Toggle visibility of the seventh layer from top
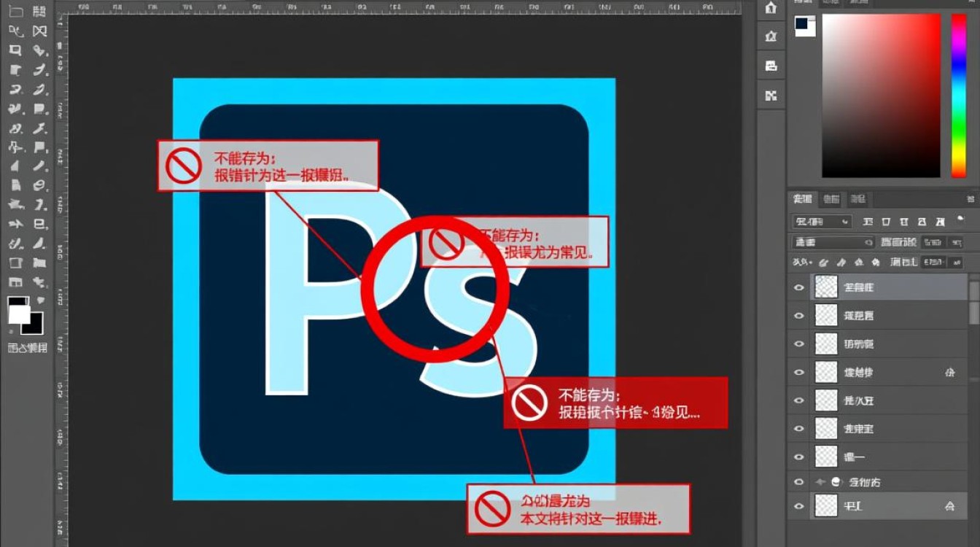The image size is (980, 547). [x=799, y=457]
